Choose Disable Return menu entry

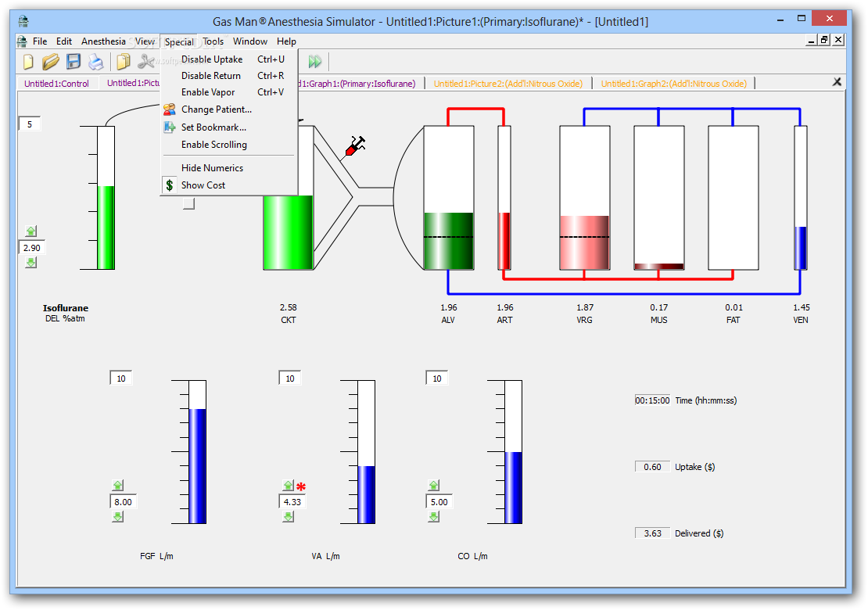tap(229, 76)
